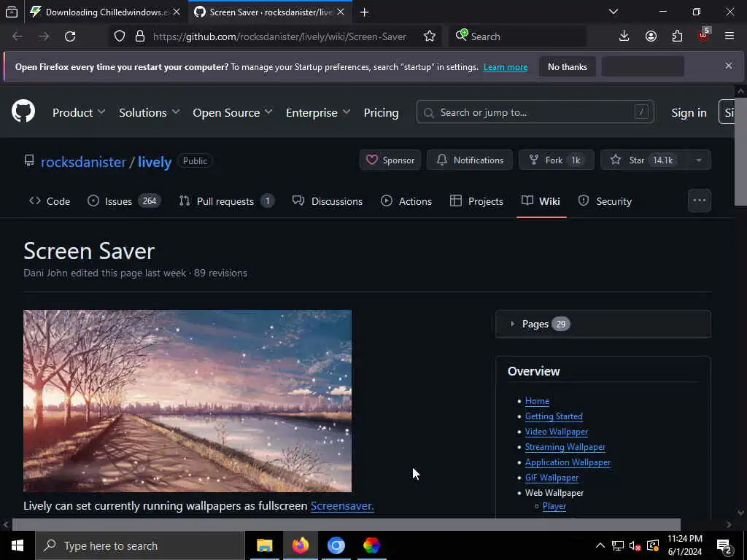747x560 pixels.
Task: List all open tabs dropdown
Action: pyautogui.click(x=614, y=12)
